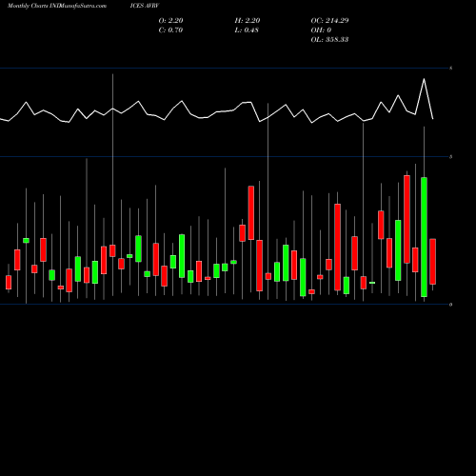Click the 'Monthly Charts INDMunafaSutra.com' title text
476x476 pixels.
[x=57, y=6]
